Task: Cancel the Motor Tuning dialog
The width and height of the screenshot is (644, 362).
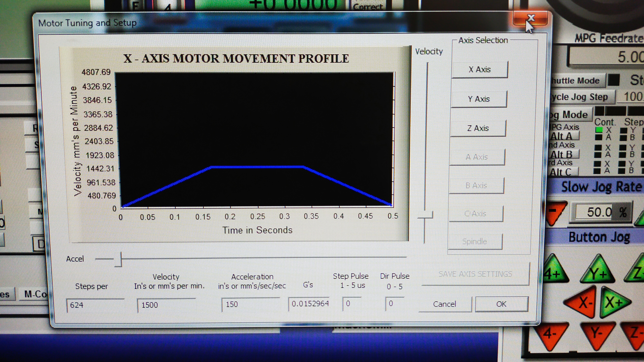Action: point(445,304)
